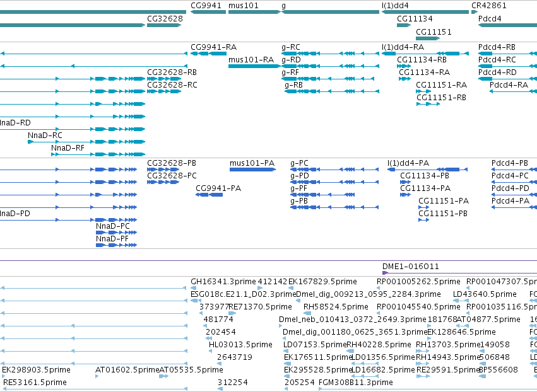Click the EK128646.5prime EST label
This screenshot has height=392, width=537.
(x=462, y=332)
